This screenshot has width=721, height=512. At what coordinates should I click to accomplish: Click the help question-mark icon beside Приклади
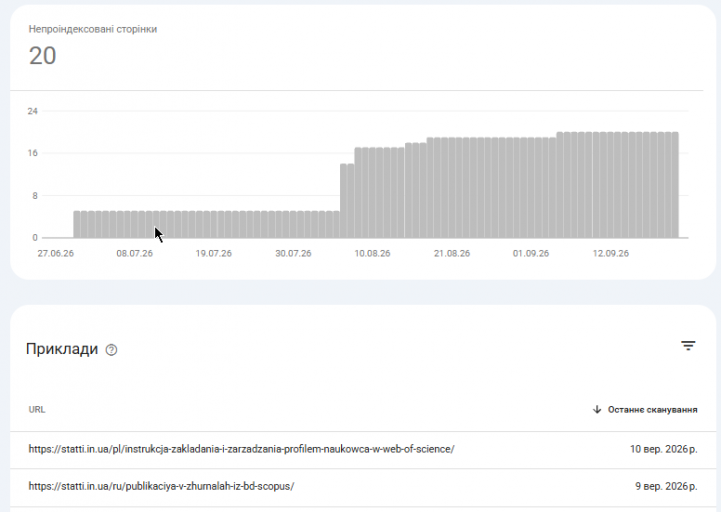tap(111, 350)
